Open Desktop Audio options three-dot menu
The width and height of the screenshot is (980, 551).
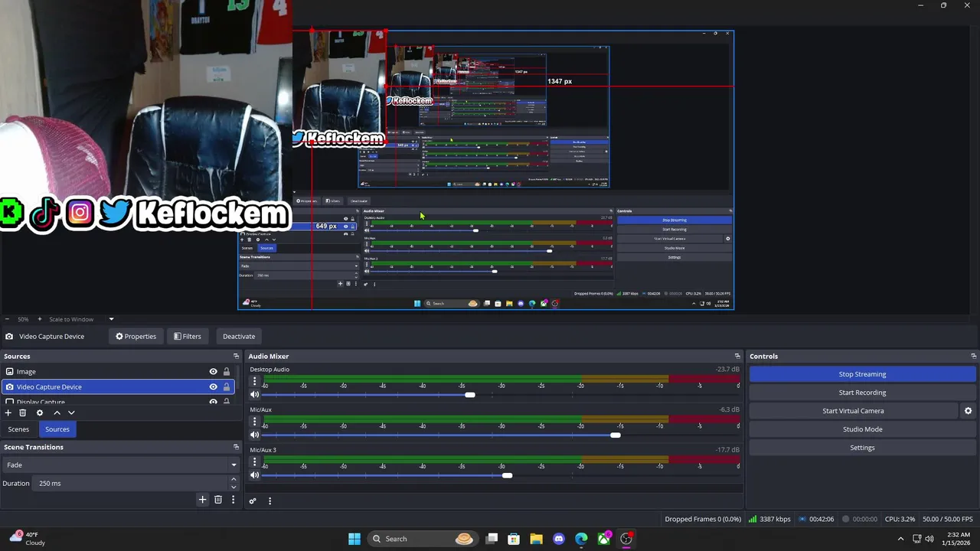tap(255, 380)
